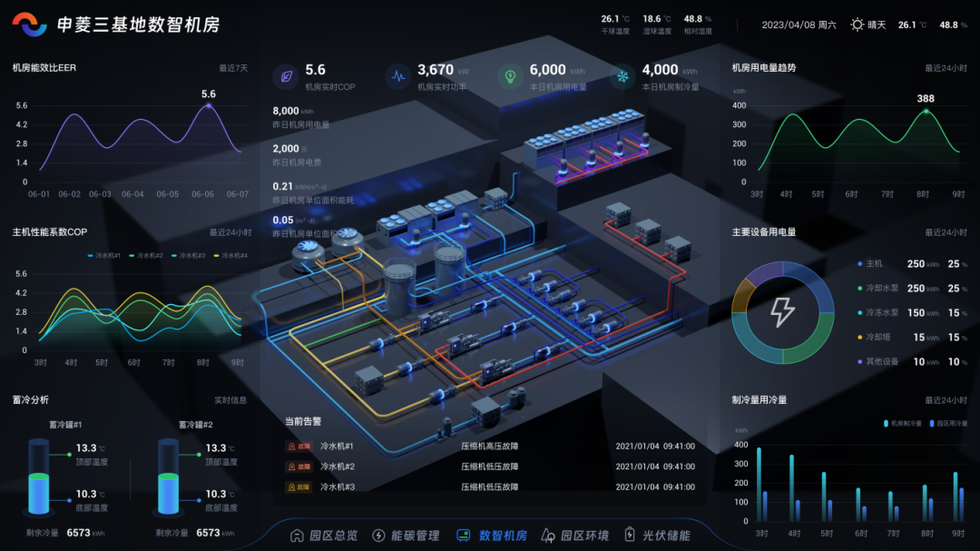Open 最近24小时 range for 机房用电量趋势
This screenshot has width=980, height=551.
pos(946,68)
